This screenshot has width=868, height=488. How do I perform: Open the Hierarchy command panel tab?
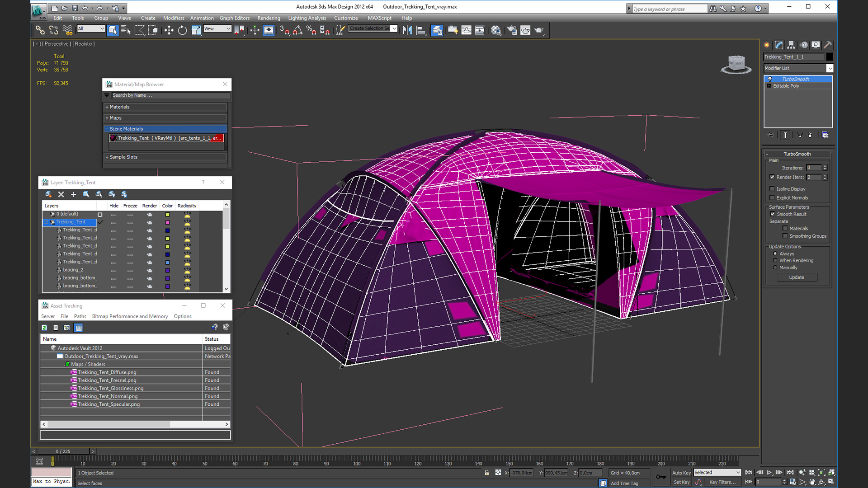click(x=791, y=45)
